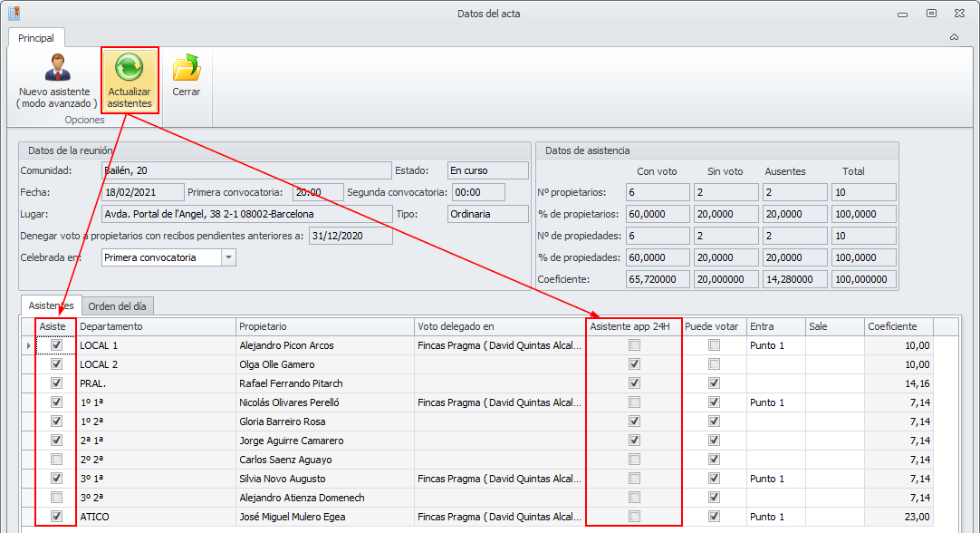Click the Denegar voto date field

click(x=350, y=236)
